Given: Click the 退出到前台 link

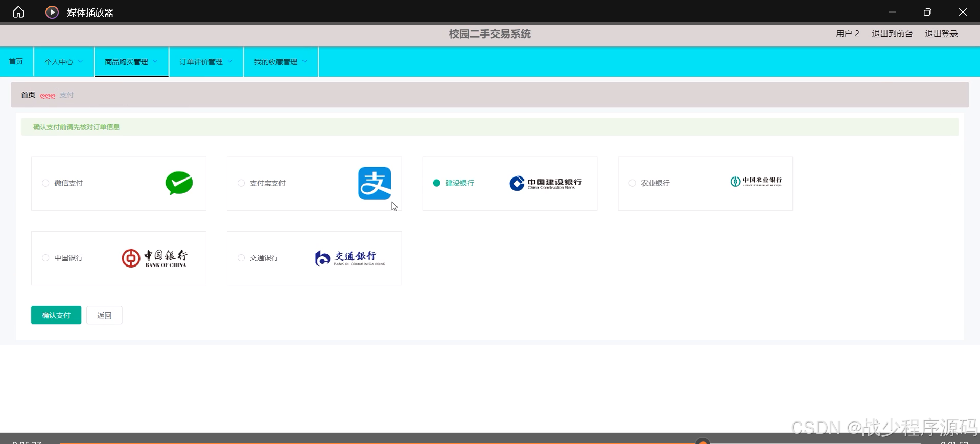Looking at the screenshot, I should click(x=892, y=34).
